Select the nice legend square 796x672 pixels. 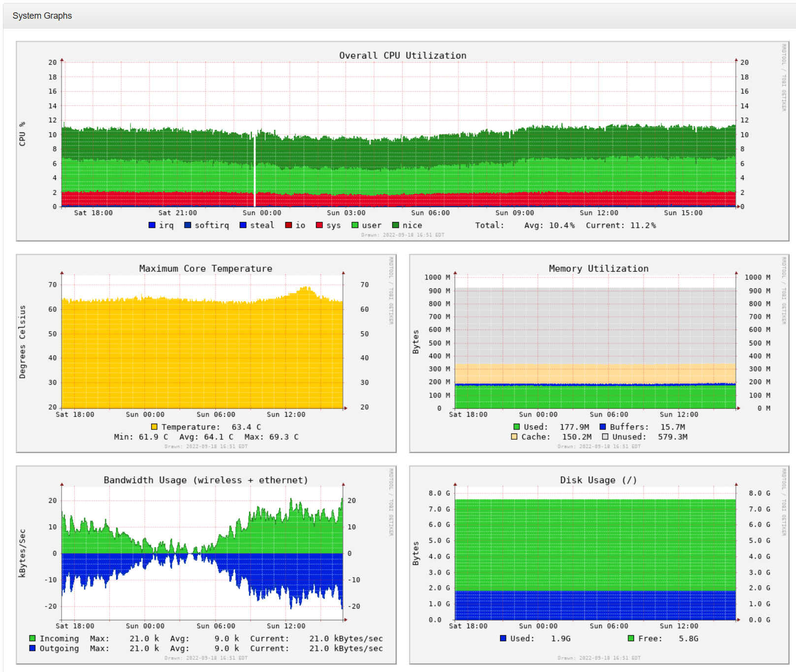click(x=395, y=225)
